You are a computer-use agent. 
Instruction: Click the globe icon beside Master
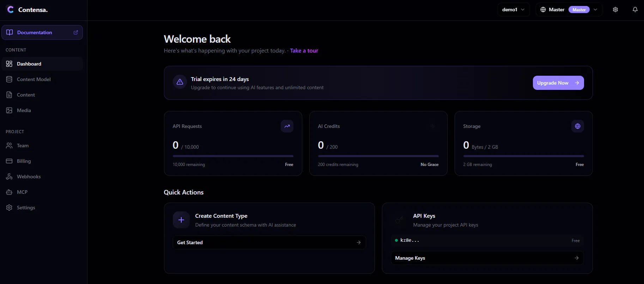coord(543,10)
